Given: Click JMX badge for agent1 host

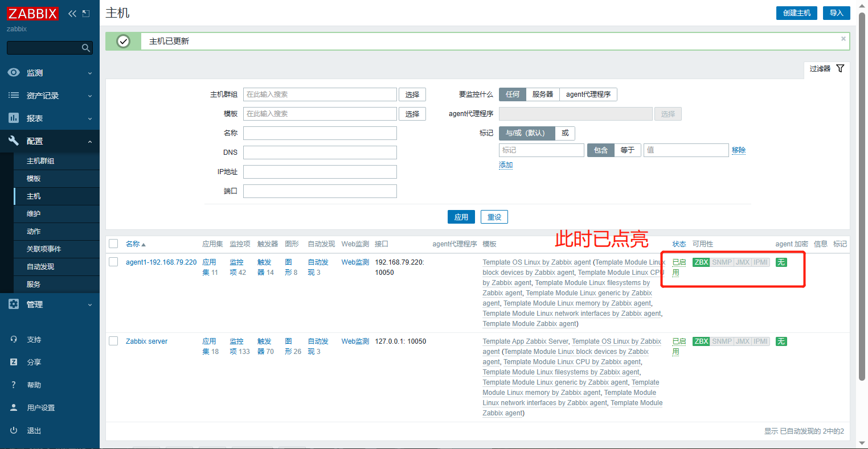Looking at the screenshot, I should click(x=743, y=262).
